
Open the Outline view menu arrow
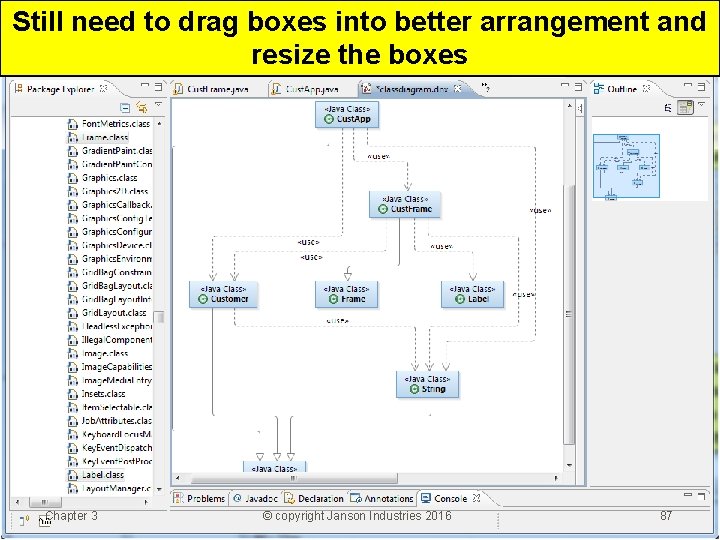coord(702,105)
